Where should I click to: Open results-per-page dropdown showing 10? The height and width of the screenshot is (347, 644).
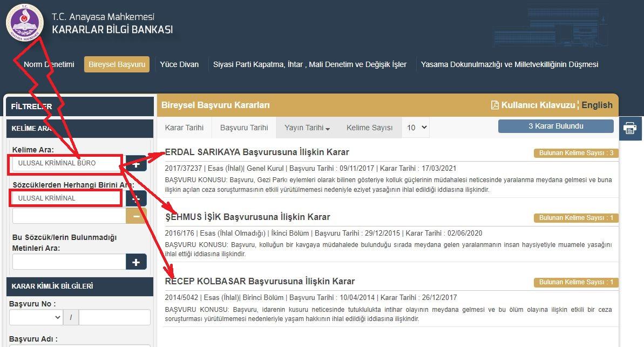point(417,128)
